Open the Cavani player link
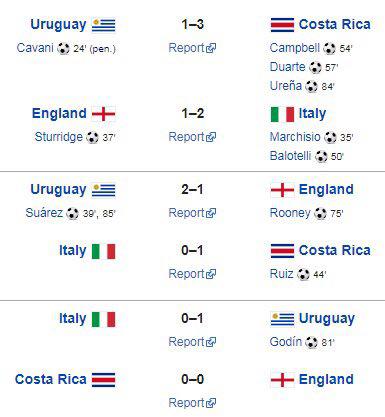Image resolution: width=385 pixels, height=417 pixels. 35,48
